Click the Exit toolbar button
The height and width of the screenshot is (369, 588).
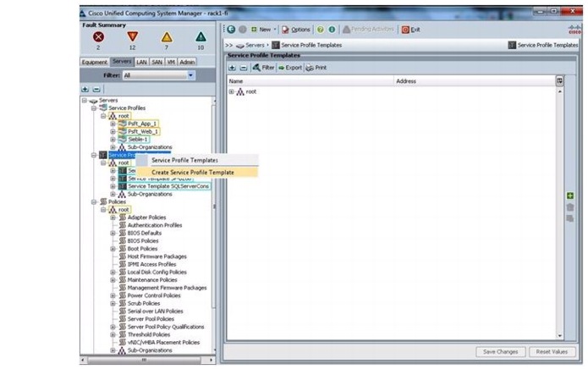[x=410, y=30]
